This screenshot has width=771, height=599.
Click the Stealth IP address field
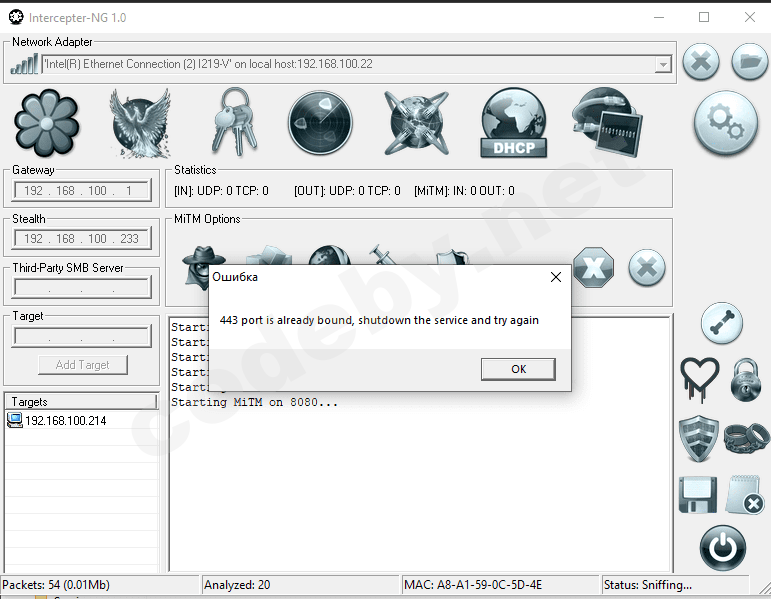82,239
